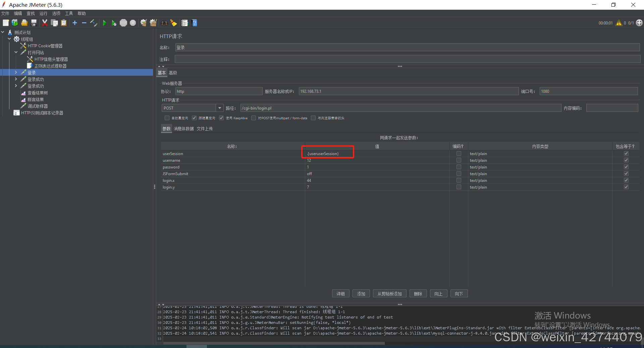Click the 端口号 field showing 1080
The image size is (644, 348).
click(588, 91)
